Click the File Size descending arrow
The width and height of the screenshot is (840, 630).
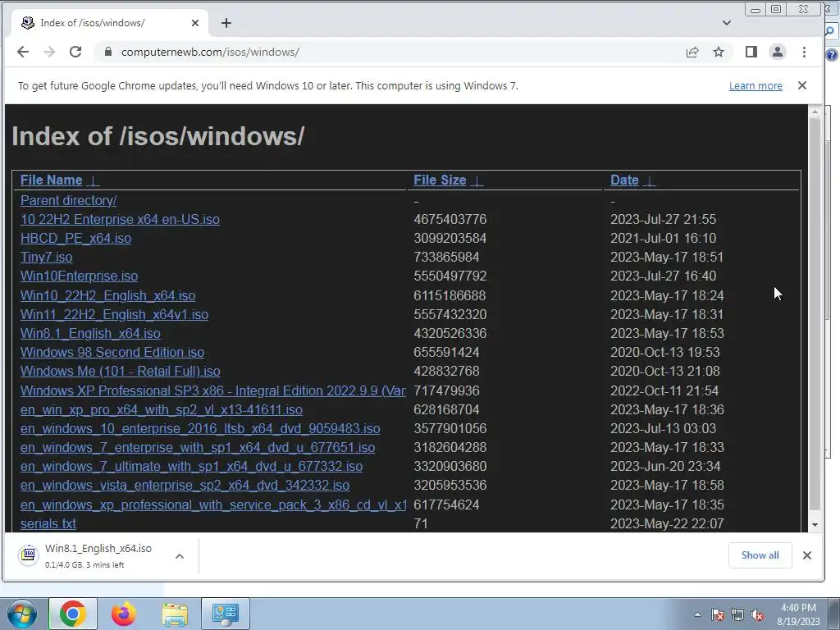(x=477, y=181)
